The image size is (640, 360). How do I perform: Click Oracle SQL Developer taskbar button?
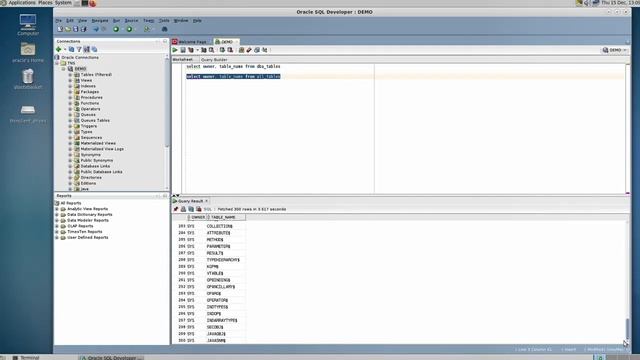tap(111, 358)
